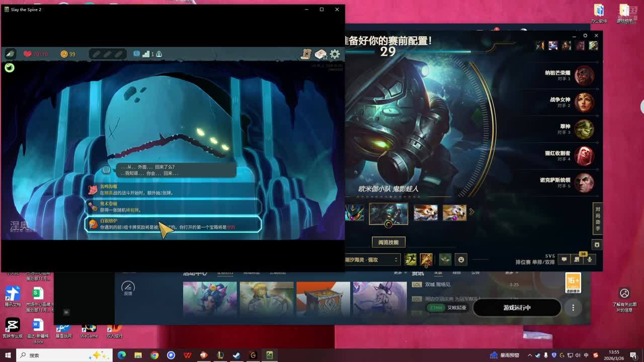The height and width of the screenshot is (362, 644).
Task: Open the three-dot menu beside 游戏运行中
Action: pos(573,308)
